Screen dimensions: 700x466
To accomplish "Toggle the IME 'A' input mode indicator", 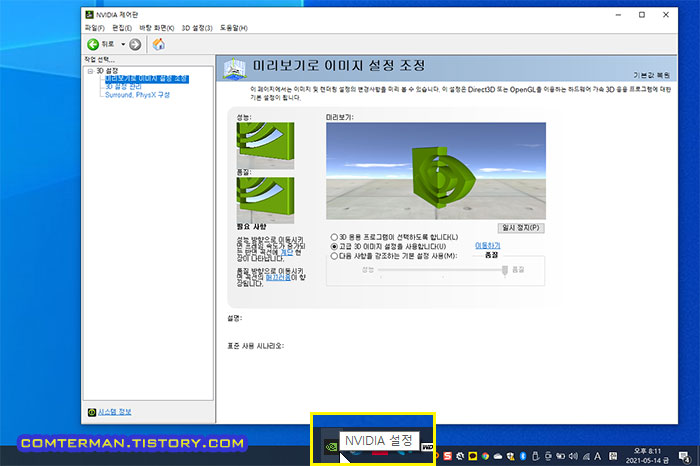I will (x=598, y=456).
